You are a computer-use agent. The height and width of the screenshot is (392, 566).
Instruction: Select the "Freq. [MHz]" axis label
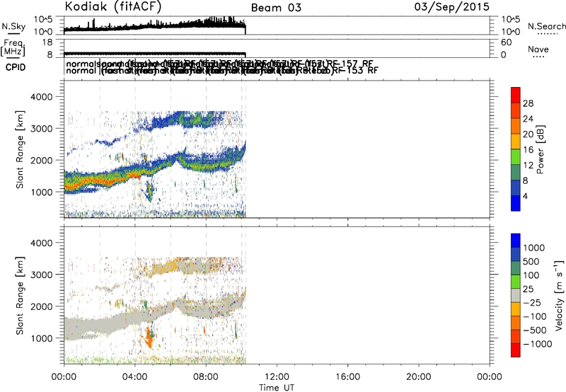click(x=13, y=48)
